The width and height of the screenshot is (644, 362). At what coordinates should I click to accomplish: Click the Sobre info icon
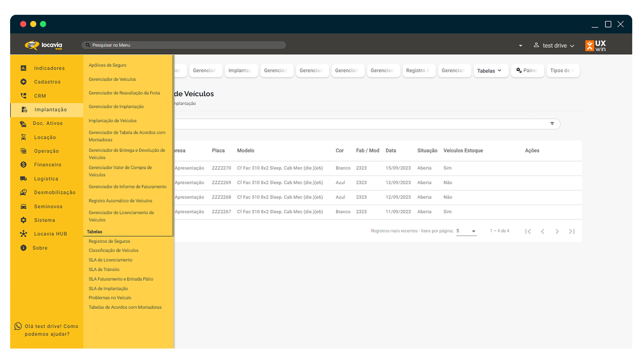(23, 248)
